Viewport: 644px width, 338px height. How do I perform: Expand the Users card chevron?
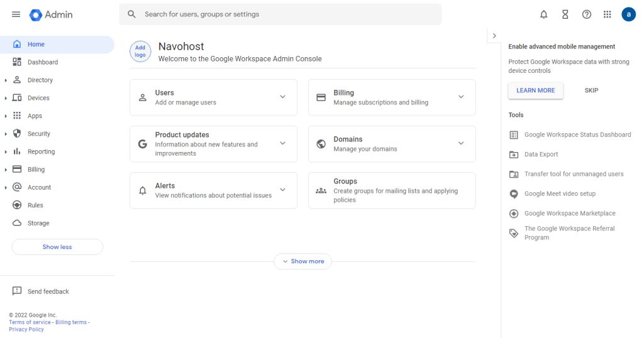click(282, 97)
